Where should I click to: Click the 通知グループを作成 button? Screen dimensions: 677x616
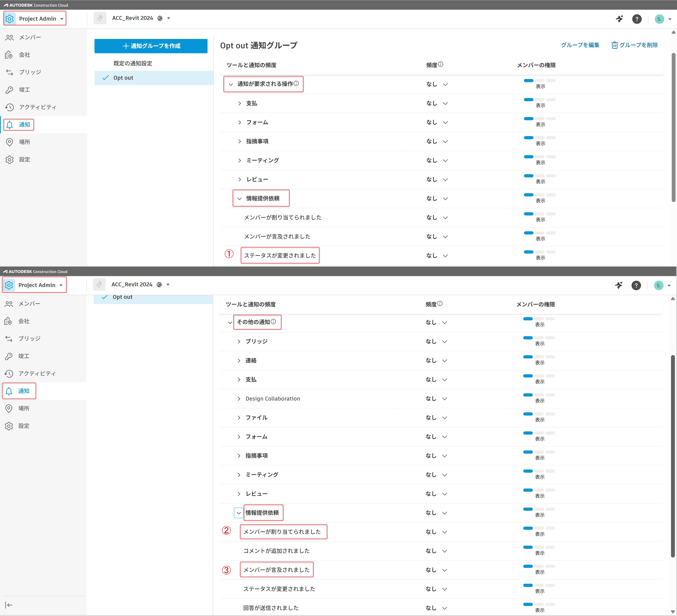(151, 46)
